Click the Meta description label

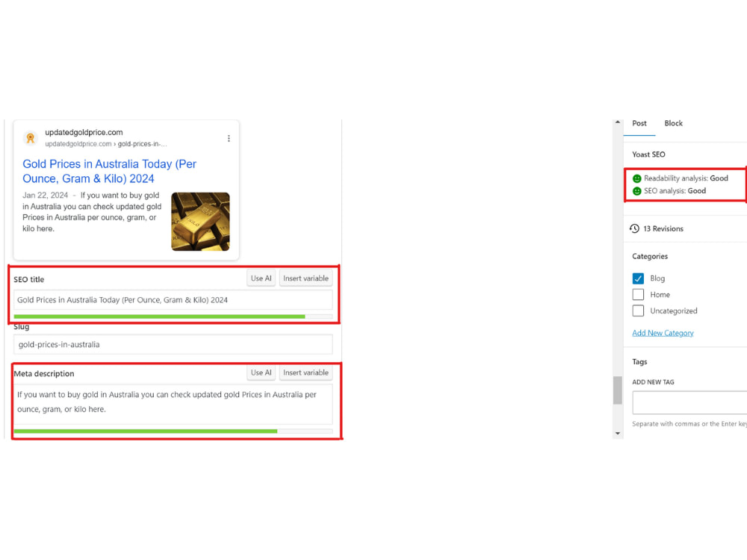[44, 374]
